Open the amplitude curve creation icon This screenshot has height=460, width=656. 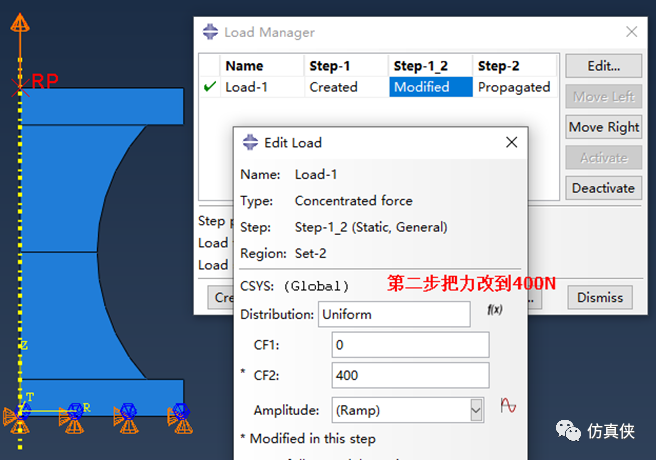508,405
